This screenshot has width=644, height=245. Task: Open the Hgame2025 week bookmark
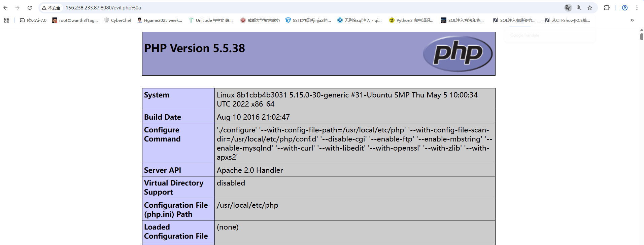point(160,20)
